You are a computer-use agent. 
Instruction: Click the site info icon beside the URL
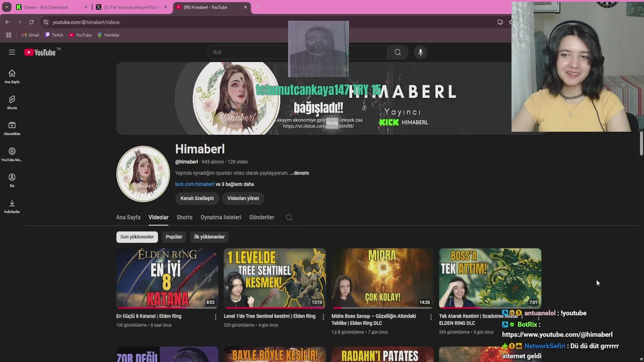tap(46, 22)
